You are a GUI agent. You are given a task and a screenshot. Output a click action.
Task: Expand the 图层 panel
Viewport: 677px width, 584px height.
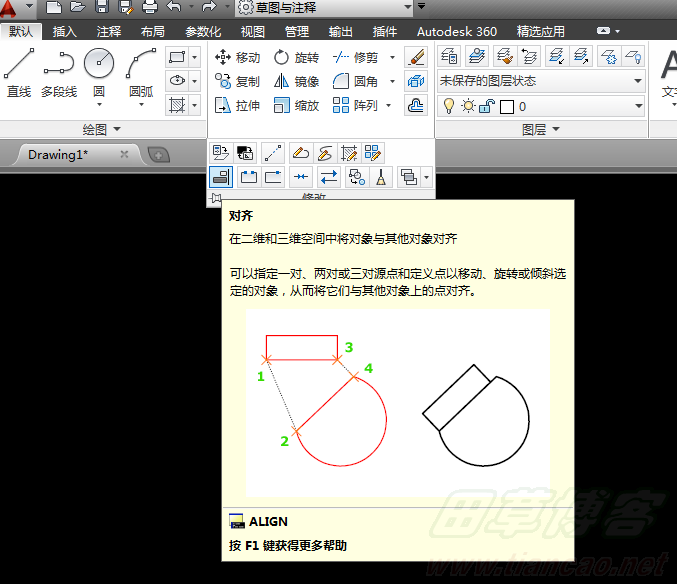point(541,129)
